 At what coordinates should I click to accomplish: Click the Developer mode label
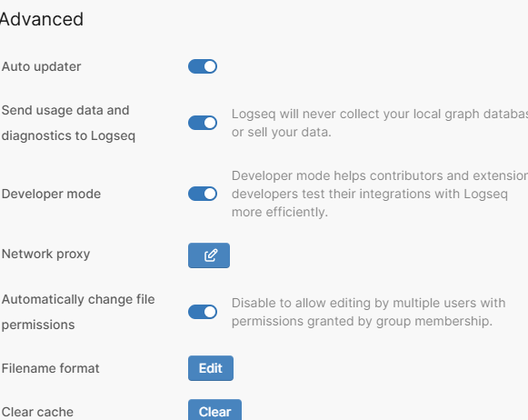coord(51,194)
